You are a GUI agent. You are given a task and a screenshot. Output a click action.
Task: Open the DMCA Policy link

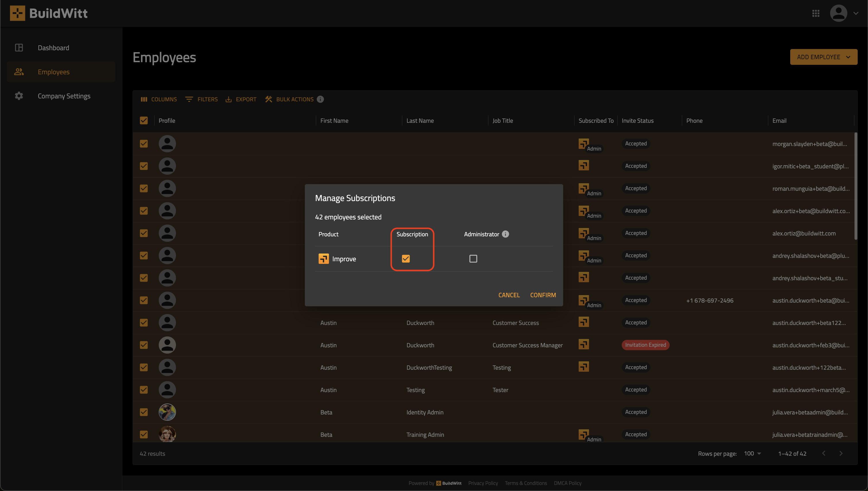[x=568, y=483]
